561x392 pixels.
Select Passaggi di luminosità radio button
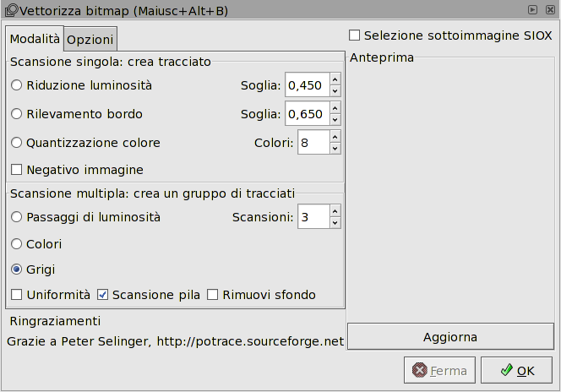click(17, 217)
